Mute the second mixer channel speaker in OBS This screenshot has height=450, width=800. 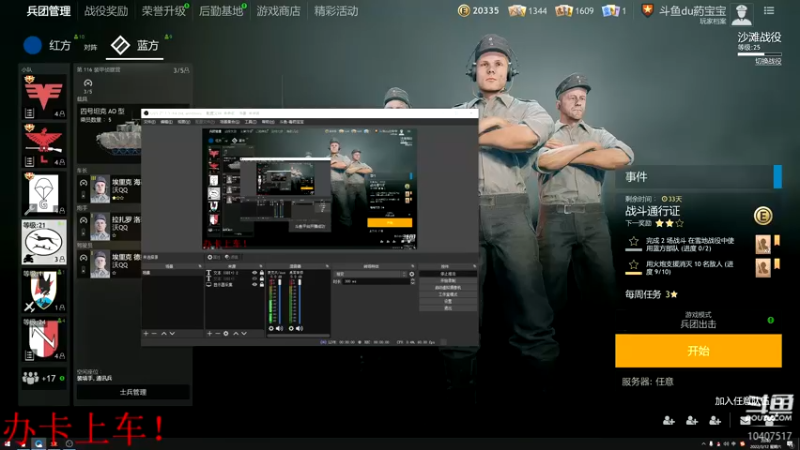(x=299, y=328)
